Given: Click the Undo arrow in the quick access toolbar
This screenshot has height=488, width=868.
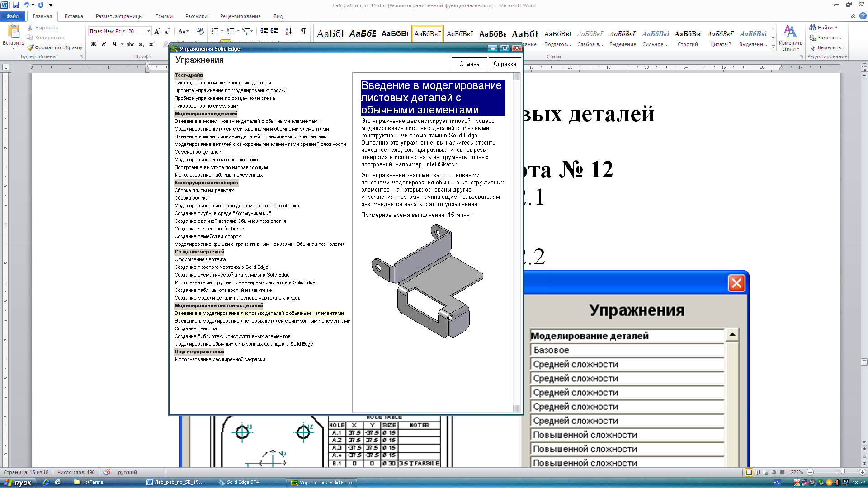Looking at the screenshot, I should (26, 5).
